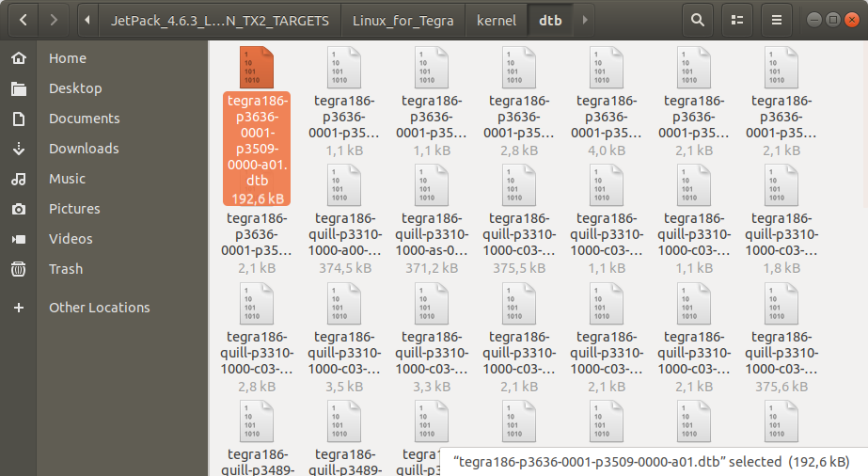Select the 4,0 kB tegra186-p3636 file icon
This screenshot has width=868, height=476.
pyautogui.click(x=607, y=68)
